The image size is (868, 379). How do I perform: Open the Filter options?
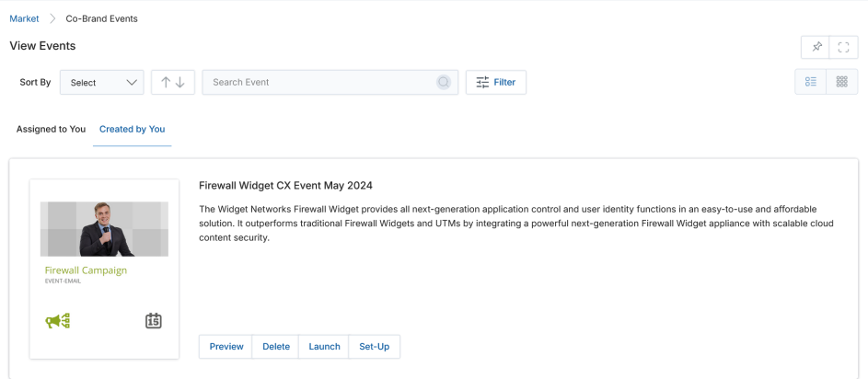click(496, 83)
